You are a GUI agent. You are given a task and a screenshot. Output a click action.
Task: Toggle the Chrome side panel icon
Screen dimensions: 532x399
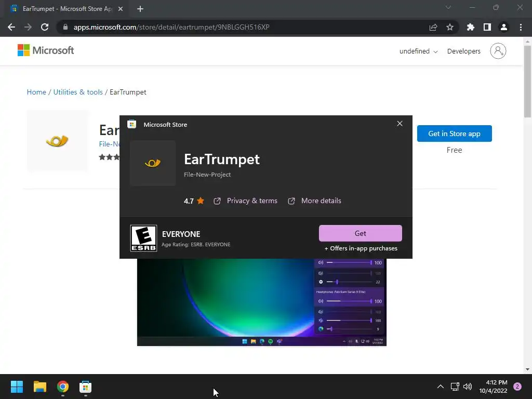pos(487,27)
